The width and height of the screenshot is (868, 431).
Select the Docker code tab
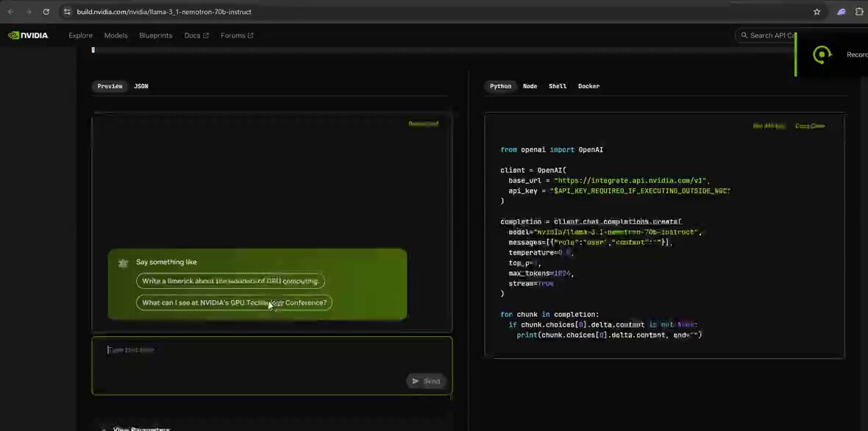[588, 86]
